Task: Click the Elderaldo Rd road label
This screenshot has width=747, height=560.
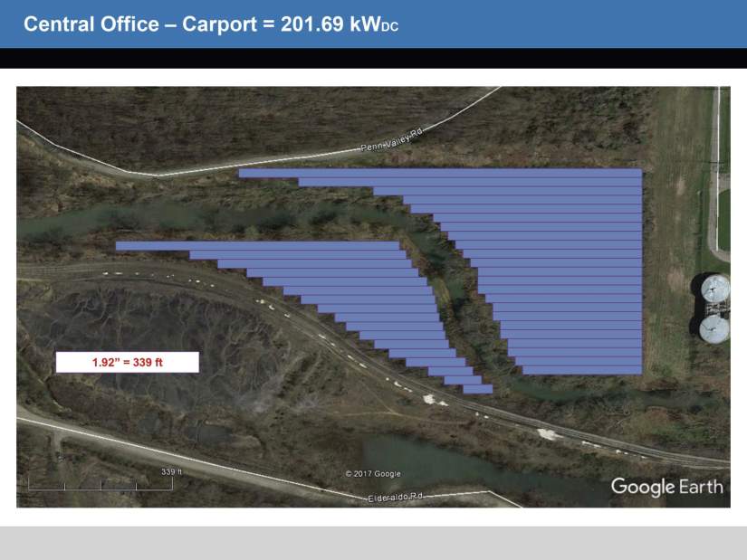Action: pos(396,498)
